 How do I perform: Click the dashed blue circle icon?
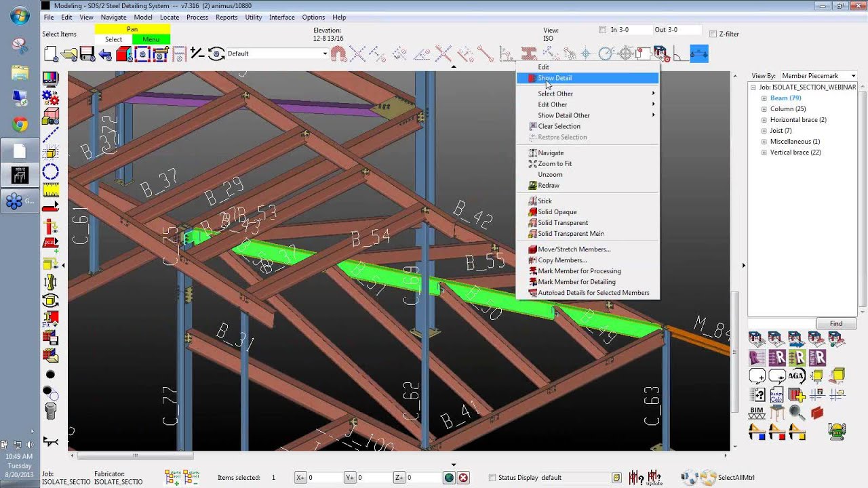pos(51,171)
